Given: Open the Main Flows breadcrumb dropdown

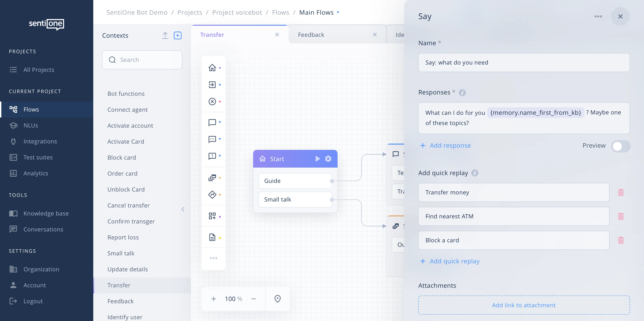Looking at the screenshot, I should [x=338, y=12].
